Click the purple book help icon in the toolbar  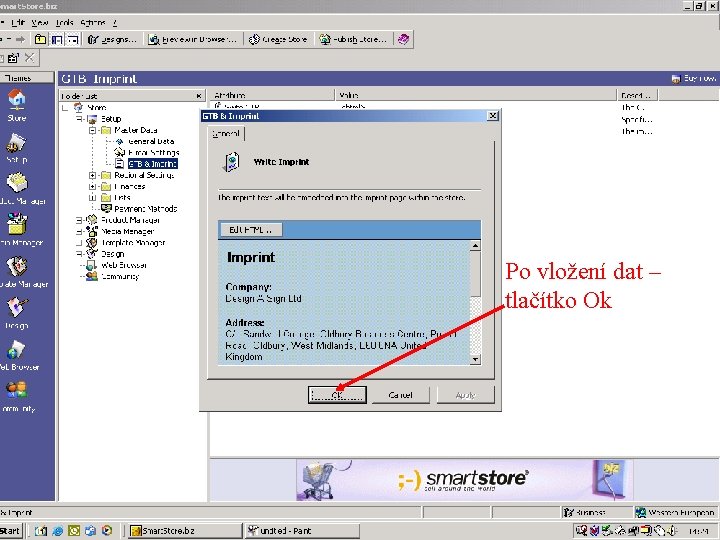(x=404, y=39)
